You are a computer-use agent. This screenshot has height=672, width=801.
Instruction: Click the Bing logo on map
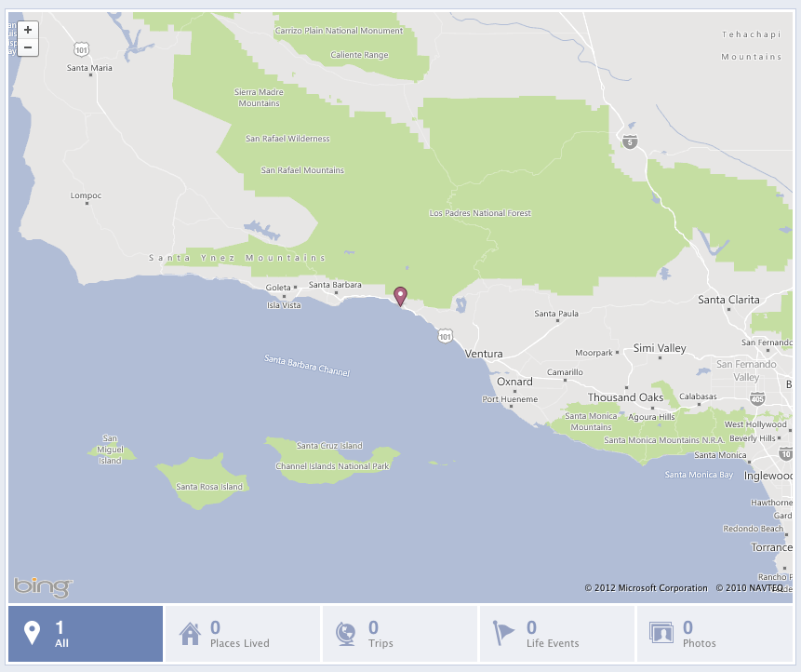point(43,587)
